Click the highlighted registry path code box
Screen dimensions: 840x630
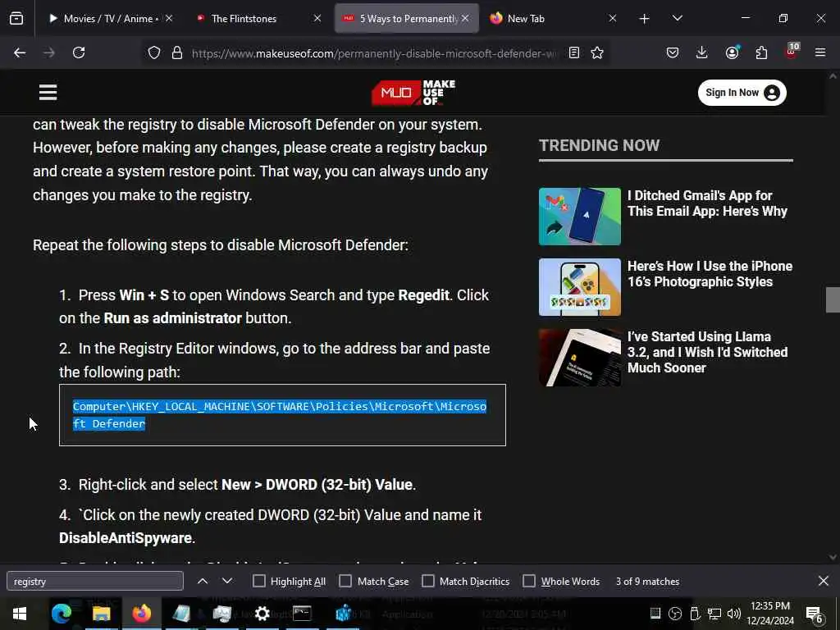tap(282, 415)
